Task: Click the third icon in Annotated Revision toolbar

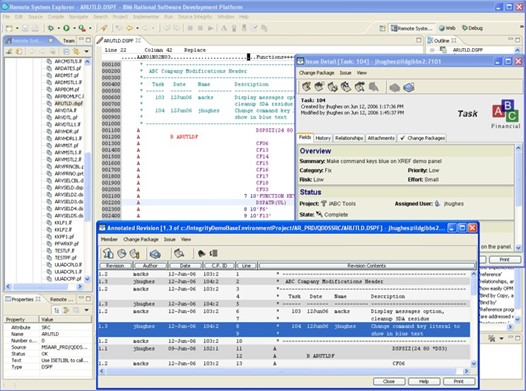Action: click(135, 253)
